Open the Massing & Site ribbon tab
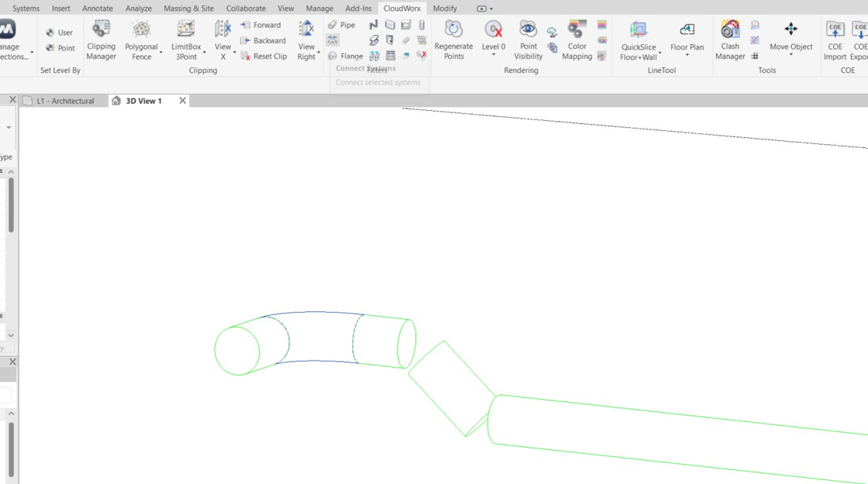 (x=189, y=9)
